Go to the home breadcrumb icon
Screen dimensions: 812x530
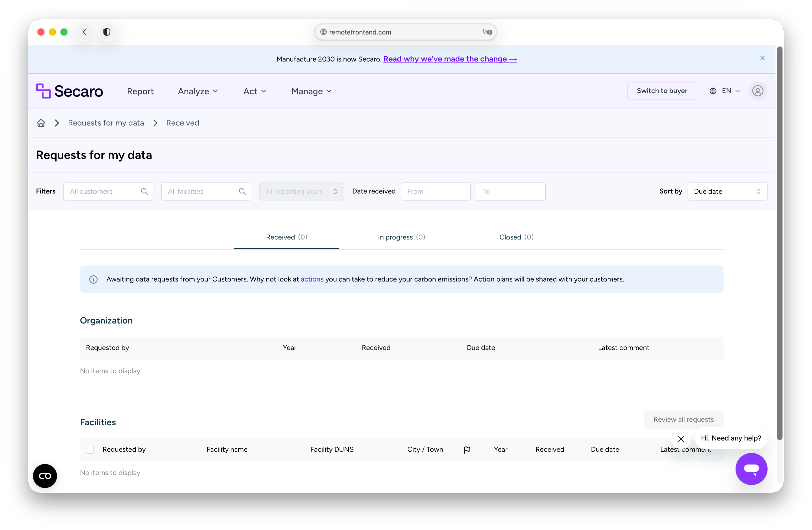[41, 123]
